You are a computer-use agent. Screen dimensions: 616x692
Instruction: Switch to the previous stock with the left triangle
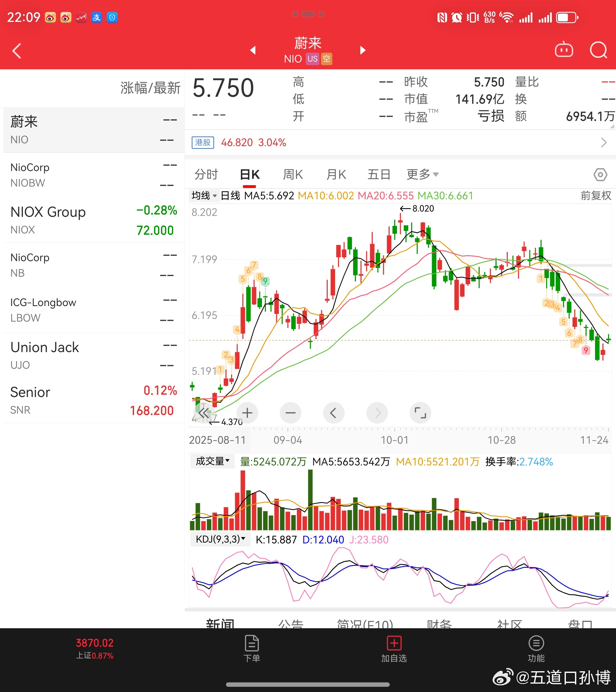(x=253, y=50)
